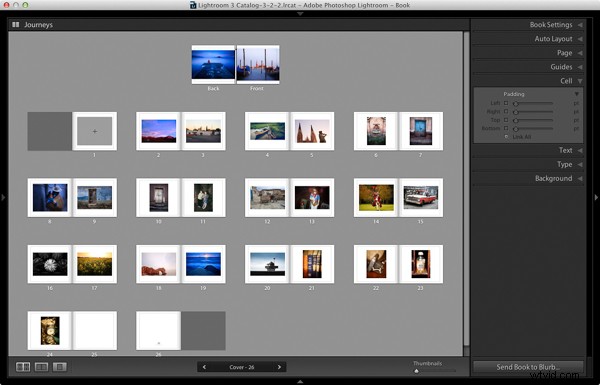Select page 24 thumbnail
Image resolution: width=600 pixels, height=385 pixels.
pyautogui.click(x=50, y=331)
